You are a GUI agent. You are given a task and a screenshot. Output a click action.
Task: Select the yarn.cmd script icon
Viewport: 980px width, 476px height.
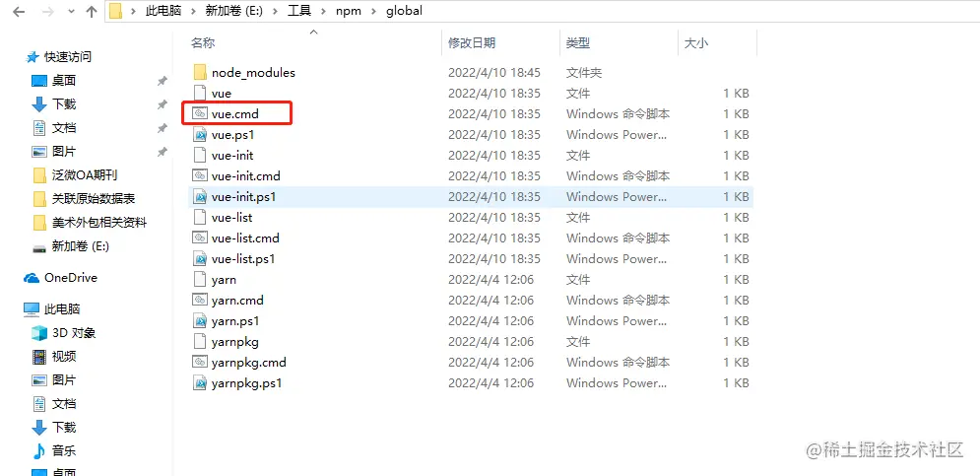[x=200, y=300]
